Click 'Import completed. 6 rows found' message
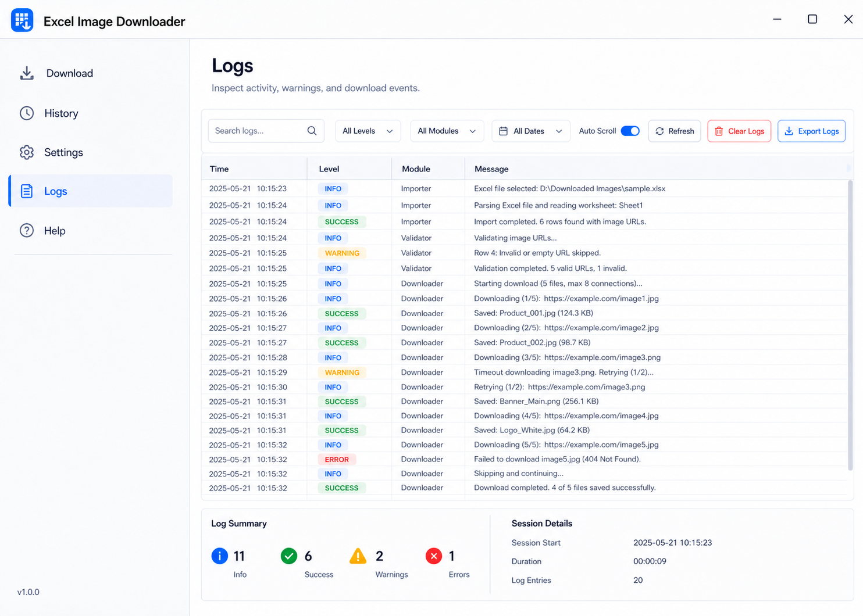This screenshot has width=863, height=616. click(560, 221)
